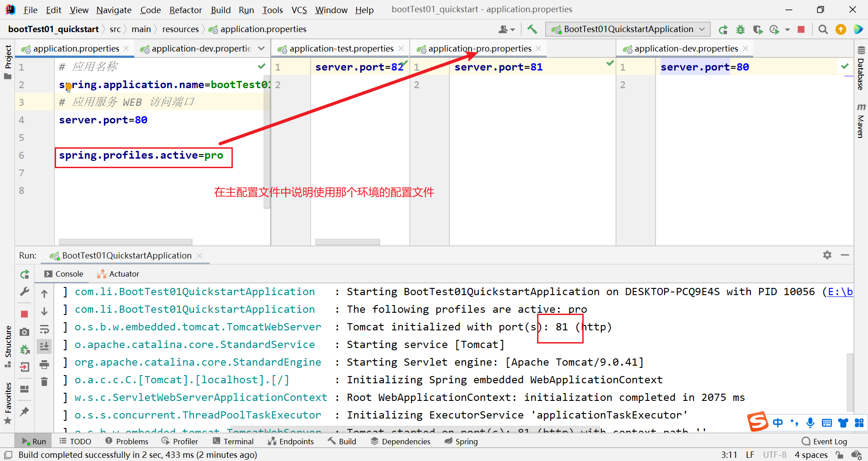The height and width of the screenshot is (461, 868).
Task: Open the user account icon in toolbar
Action: tap(503, 29)
